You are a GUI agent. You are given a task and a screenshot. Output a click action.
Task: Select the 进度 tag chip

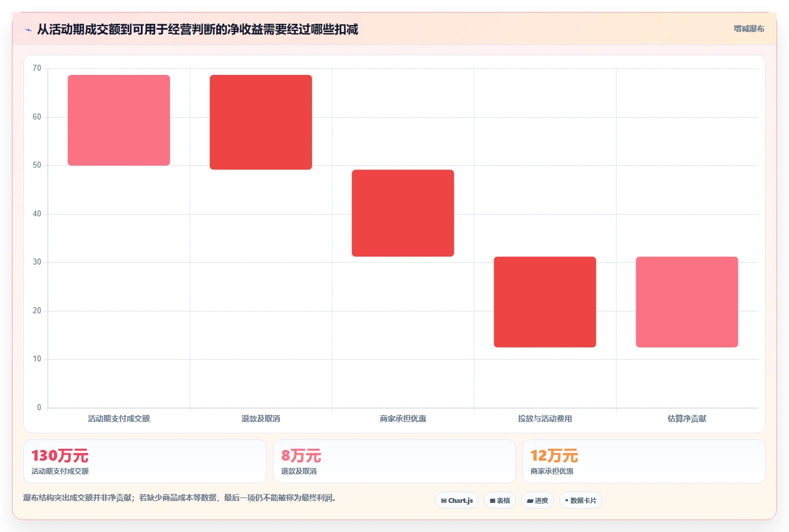point(537,500)
